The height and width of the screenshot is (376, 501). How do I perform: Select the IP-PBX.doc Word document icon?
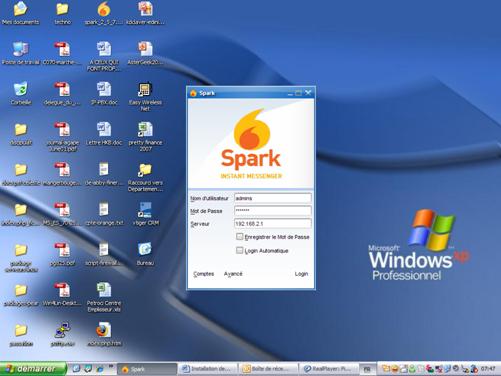click(x=104, y=93)
